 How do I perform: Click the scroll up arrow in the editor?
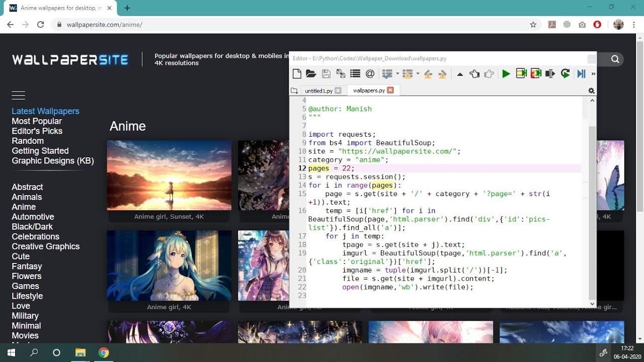click(x=592, y=100)
